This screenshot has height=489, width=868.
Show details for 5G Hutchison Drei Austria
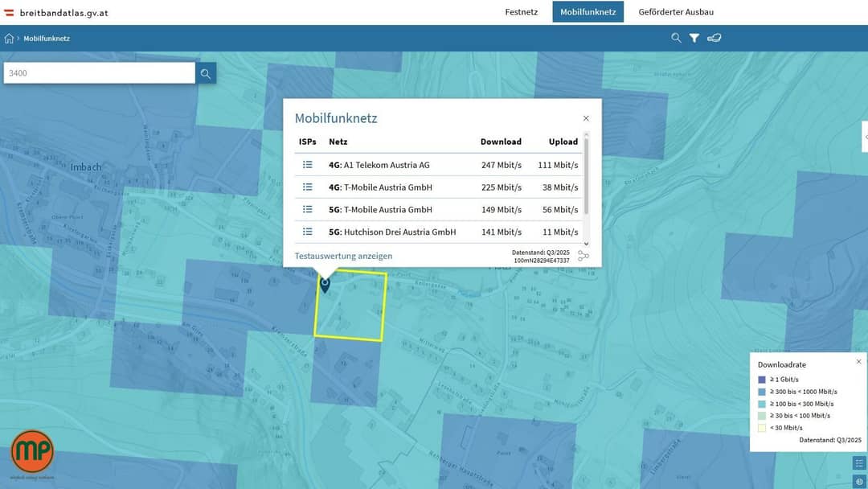[x=308, y=232]
